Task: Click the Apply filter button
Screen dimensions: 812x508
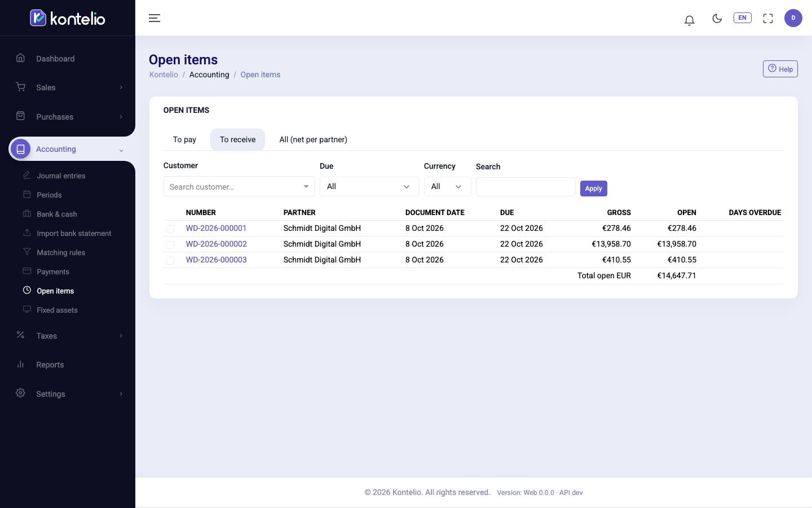Action: coord(593,189)
